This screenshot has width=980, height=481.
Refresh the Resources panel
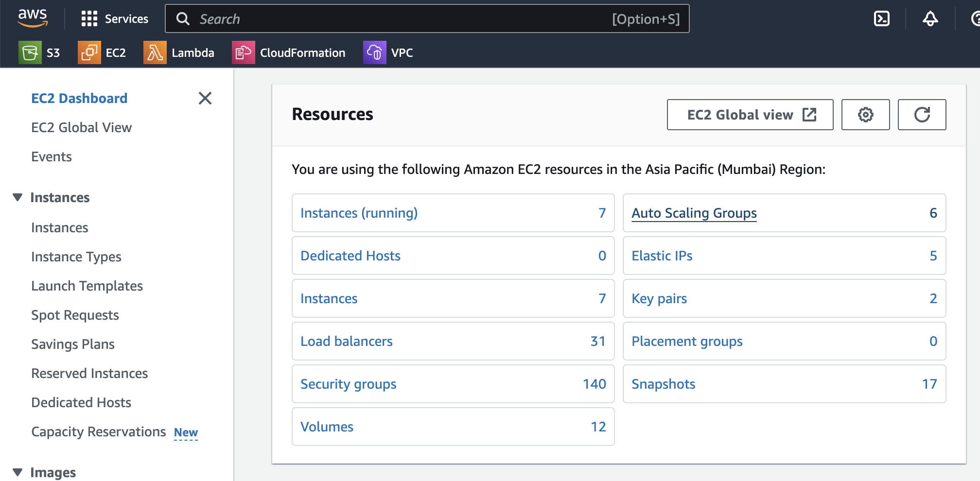point(922,115)
